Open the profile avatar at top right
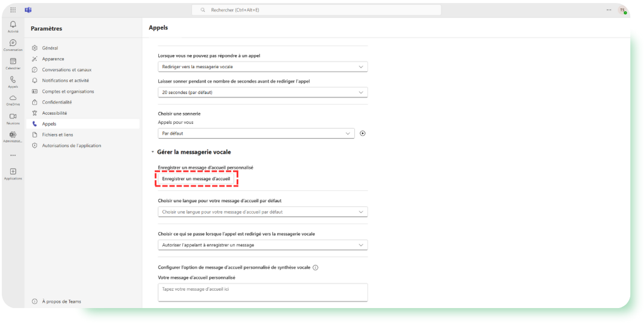 click(622, 10)
